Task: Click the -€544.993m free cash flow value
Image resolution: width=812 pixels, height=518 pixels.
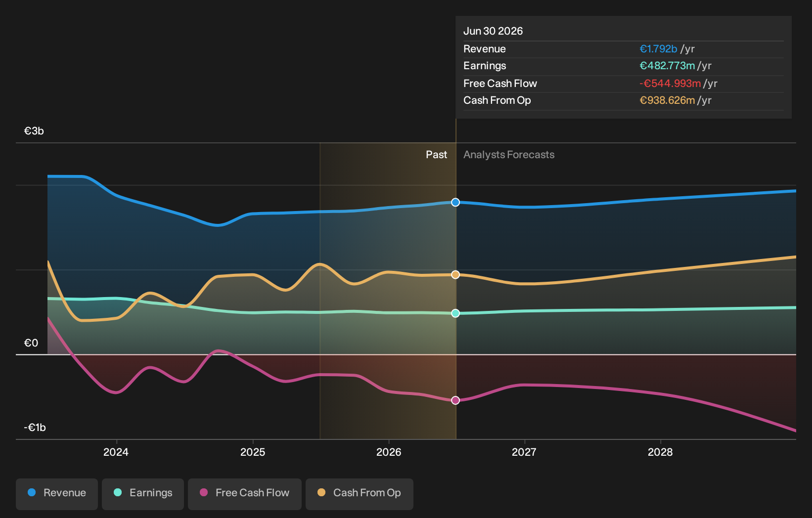Action: (x=670, y=84)
